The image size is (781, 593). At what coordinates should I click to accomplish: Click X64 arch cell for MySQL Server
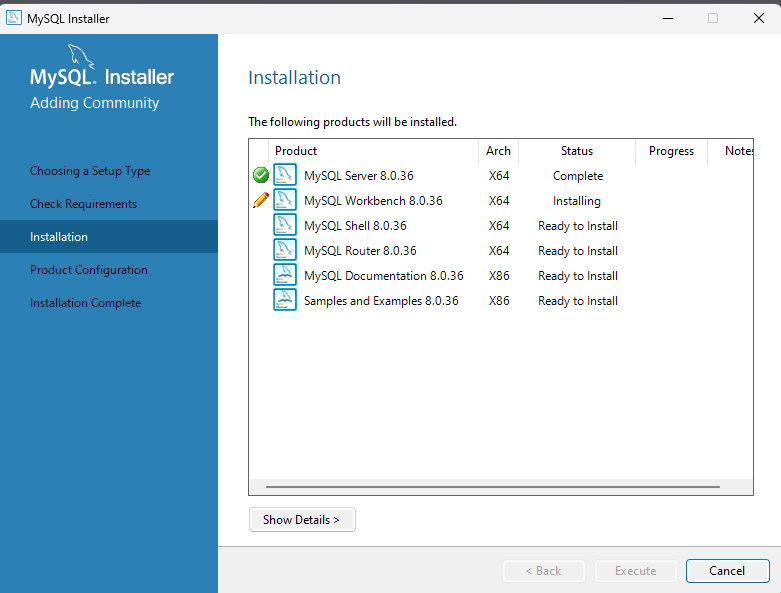499,176
